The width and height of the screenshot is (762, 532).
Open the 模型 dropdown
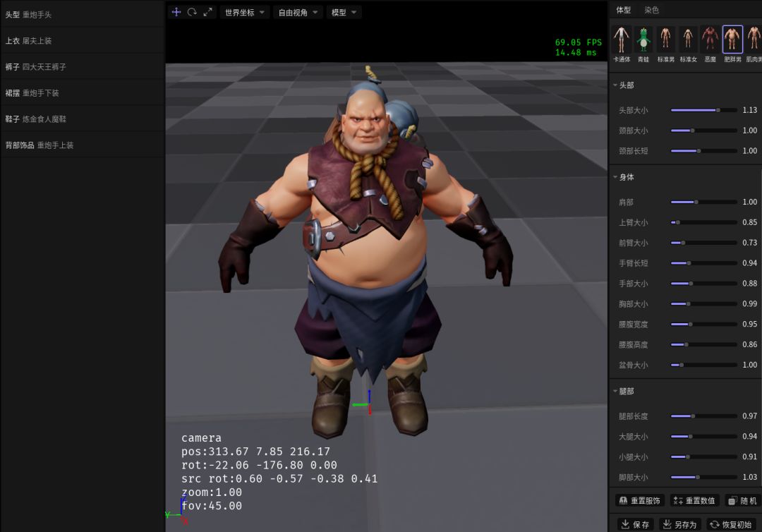pyautogui.click(x=344, y=13)
